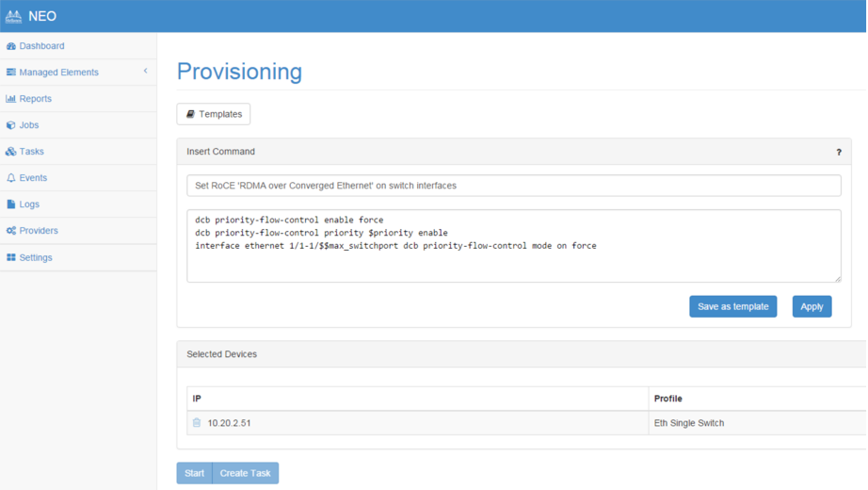The image size is (868, 490).
Task: Open the Managed Elements sidebar menu
Action: tap(58, 73)
